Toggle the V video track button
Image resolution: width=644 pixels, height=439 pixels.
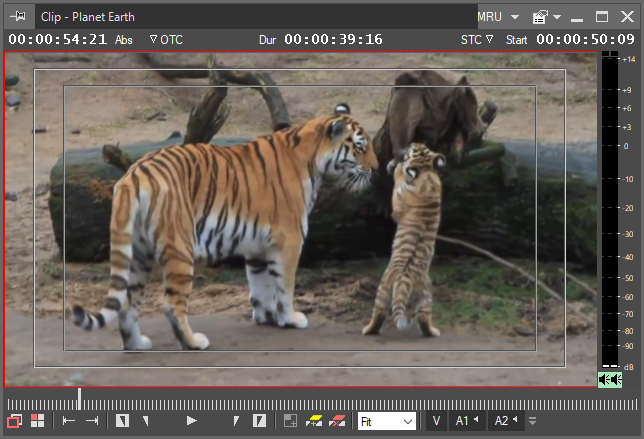436,421
